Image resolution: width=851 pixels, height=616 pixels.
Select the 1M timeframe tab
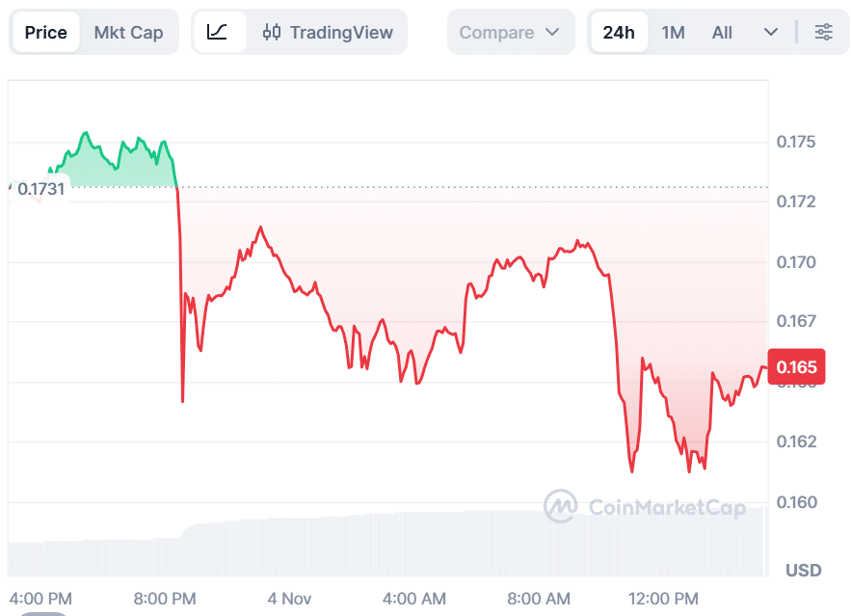pos(673,32)
